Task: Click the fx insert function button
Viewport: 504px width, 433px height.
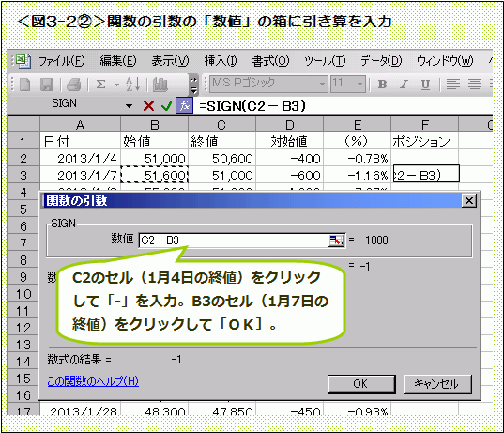Action: (x=185, y=105)
